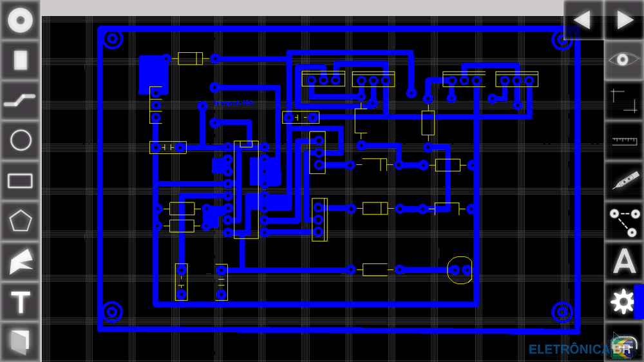Choose the bold T text tool
644x362 pixels.
20,302
